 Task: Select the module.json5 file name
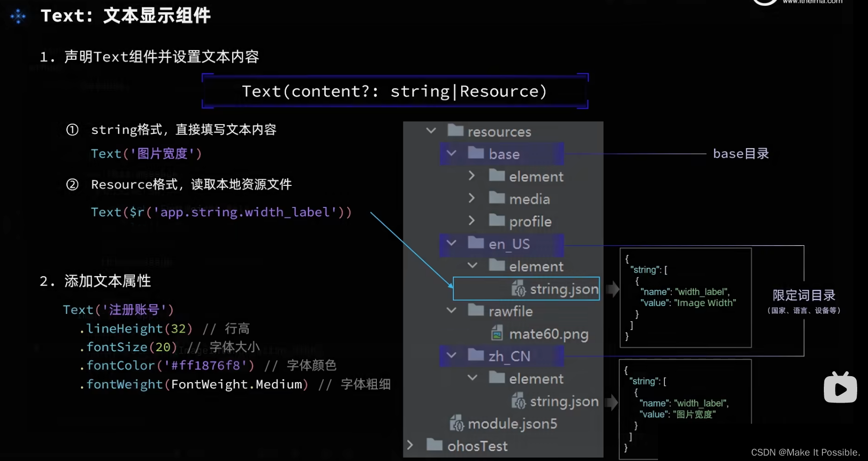(513, 424)
